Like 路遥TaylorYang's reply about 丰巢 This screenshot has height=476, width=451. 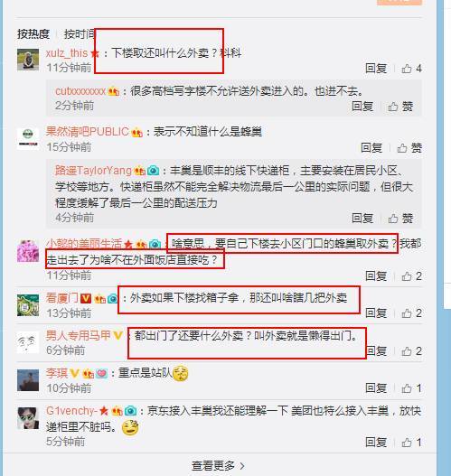click(400, 219)
